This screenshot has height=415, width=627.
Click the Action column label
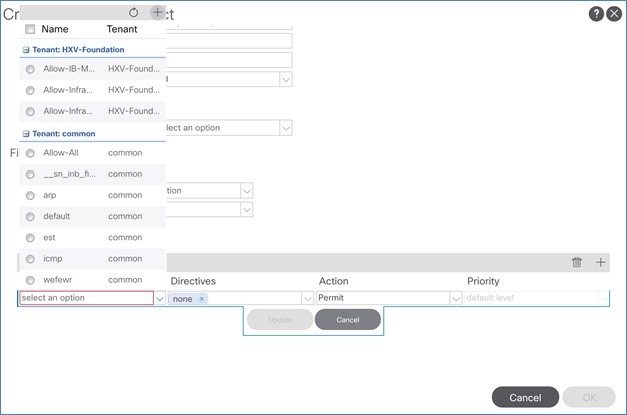tap(333, 281)
